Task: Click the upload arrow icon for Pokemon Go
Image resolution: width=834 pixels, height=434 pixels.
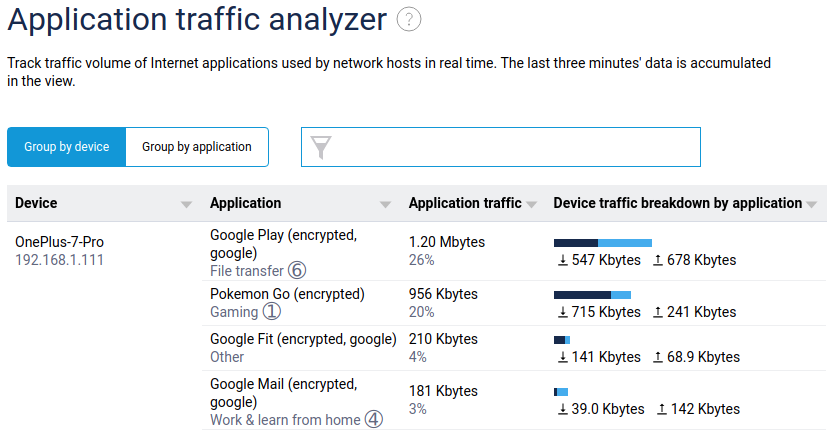Action: (658, 312)
